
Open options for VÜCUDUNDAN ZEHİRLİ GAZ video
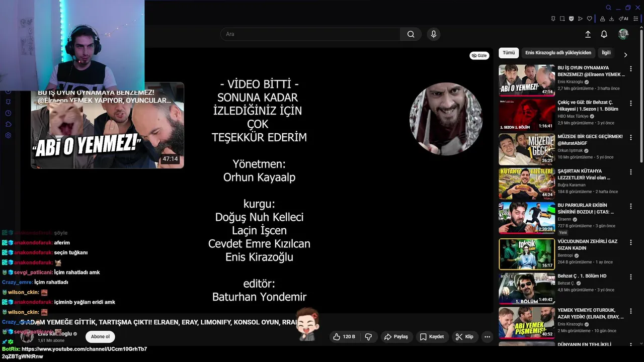click(631, 242)
